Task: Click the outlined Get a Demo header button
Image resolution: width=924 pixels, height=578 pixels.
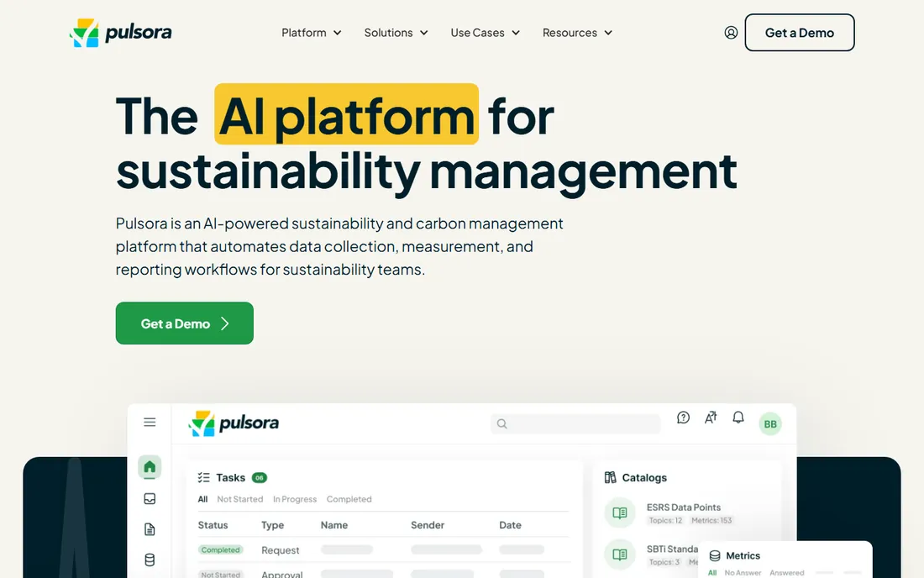Action: click(x=800, y=33)
